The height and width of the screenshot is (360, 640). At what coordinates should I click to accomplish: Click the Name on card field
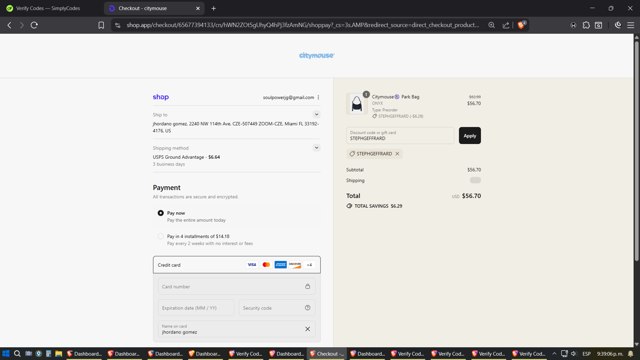pos(237,329)
